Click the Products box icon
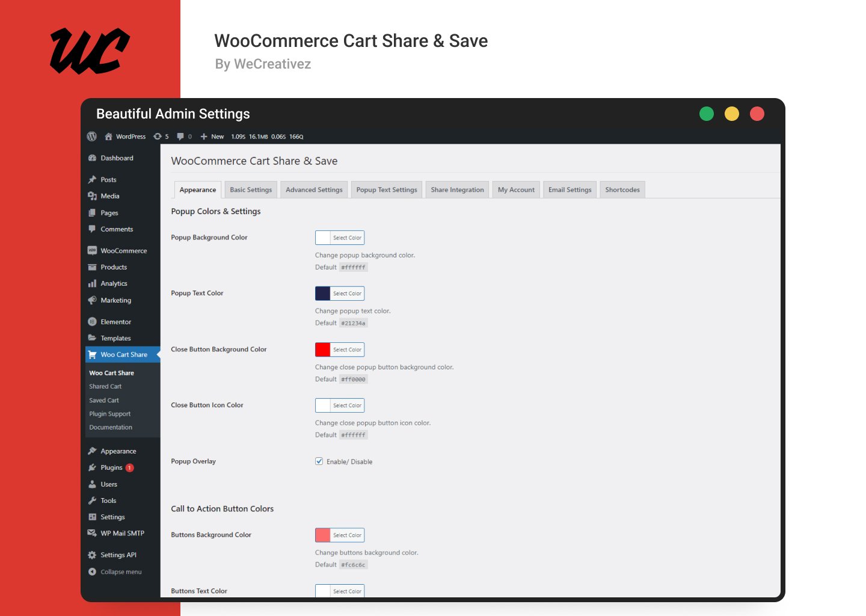The image size is (866, 616). (92, 267)
